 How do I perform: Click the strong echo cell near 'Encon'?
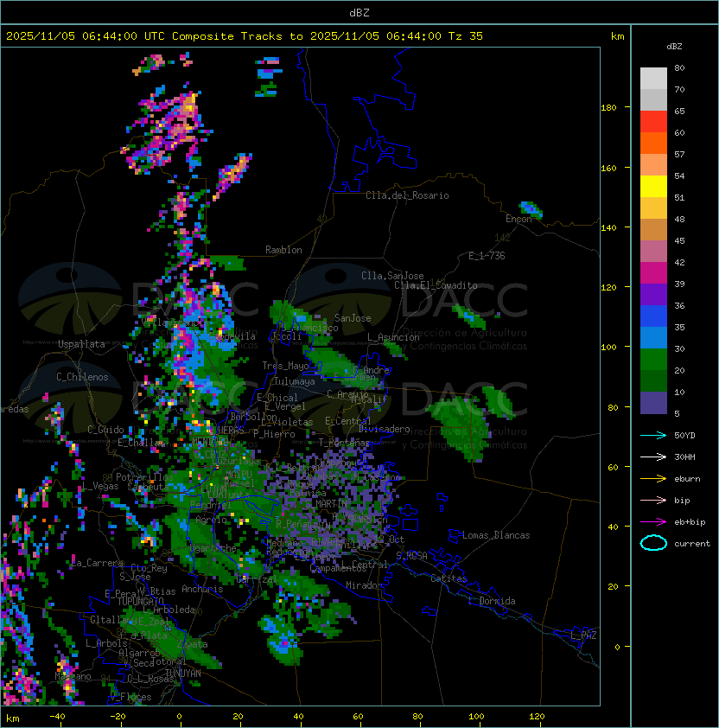[x=531, y=209]
